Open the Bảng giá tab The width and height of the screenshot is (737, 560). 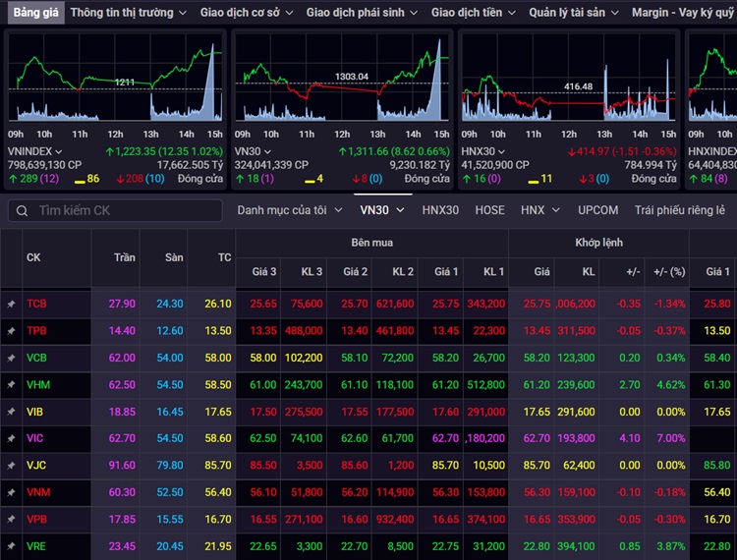[x=35, y=12]
